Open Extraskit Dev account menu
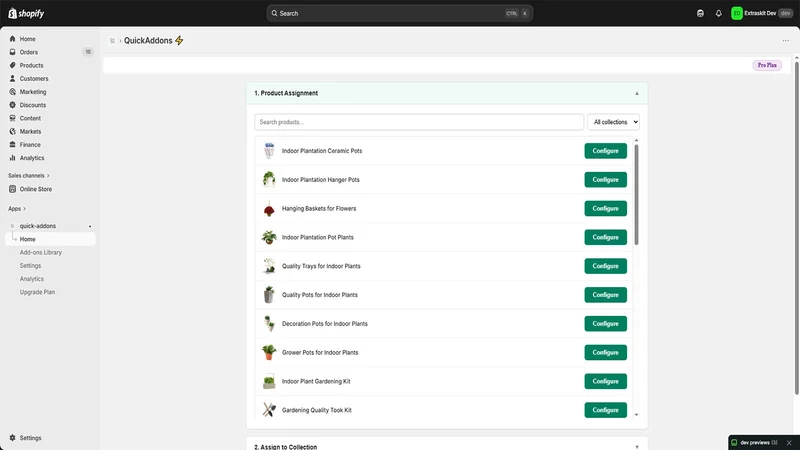Viewport: 800px width, 450px height. click(x=761, y=13)
